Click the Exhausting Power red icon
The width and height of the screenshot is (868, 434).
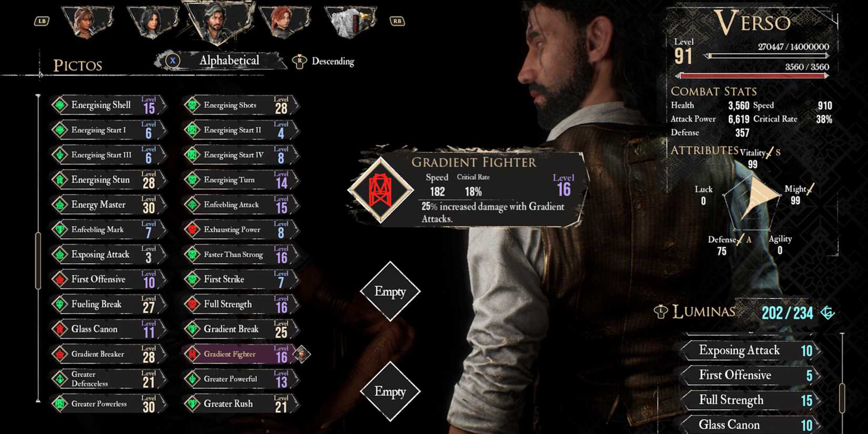[x=193, y=229]
